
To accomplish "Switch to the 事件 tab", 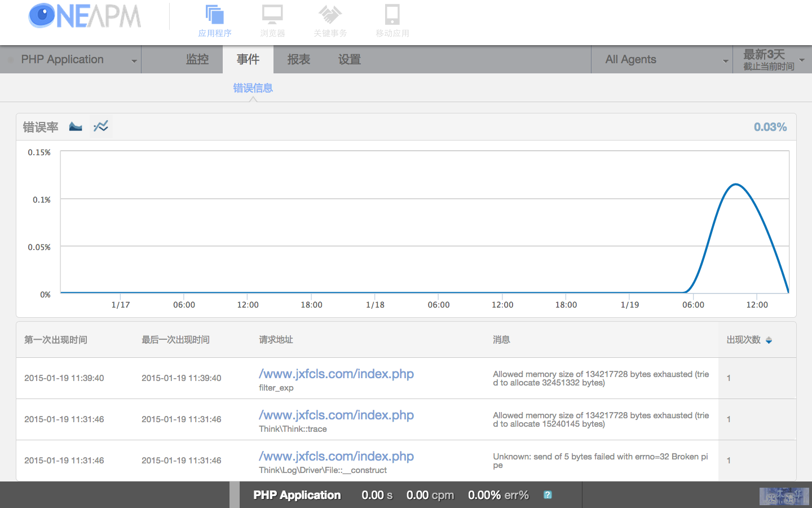I will click(x=248, y=59).
